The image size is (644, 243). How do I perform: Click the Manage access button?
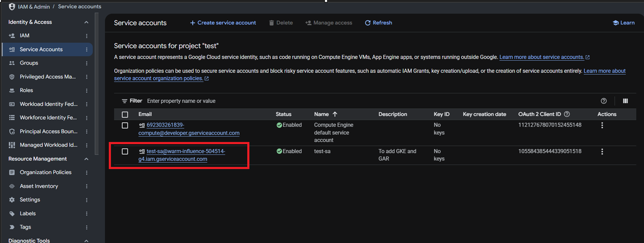click(x=329, y=23)
